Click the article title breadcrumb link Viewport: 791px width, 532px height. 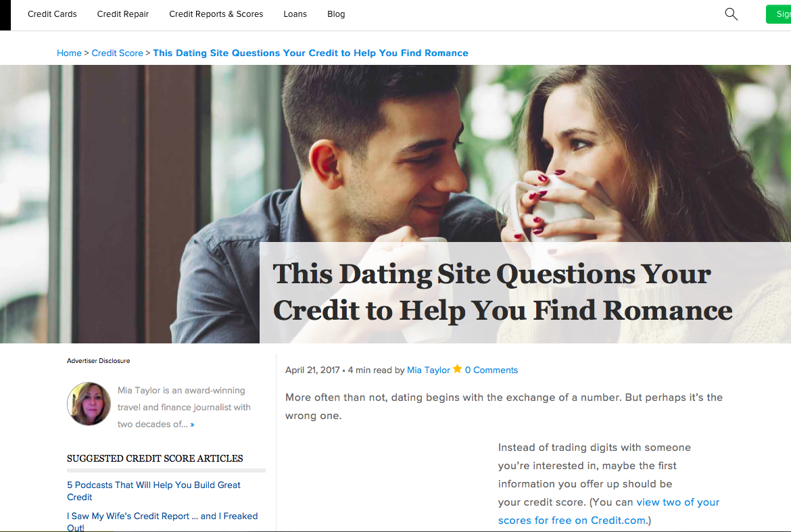click(x=310, y=53)
